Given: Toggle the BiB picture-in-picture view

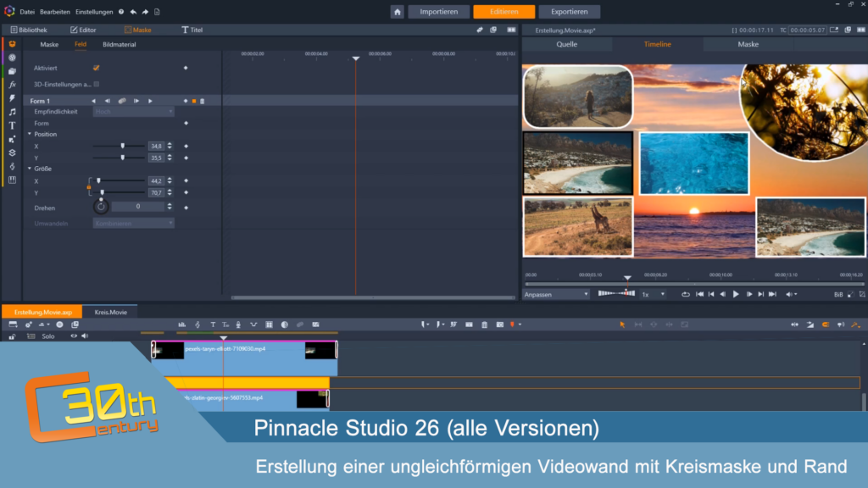Looking at the screenshot, I should [x=838, y=295].
